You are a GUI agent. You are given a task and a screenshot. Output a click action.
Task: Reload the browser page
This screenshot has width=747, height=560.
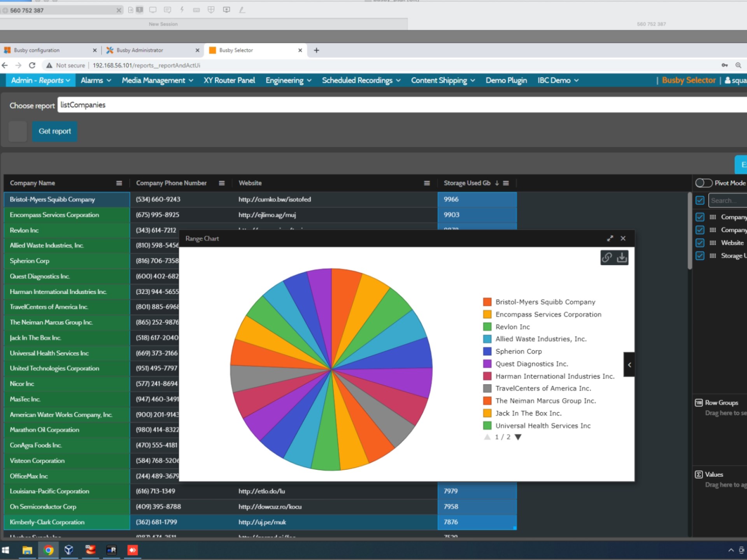point(32,65)
